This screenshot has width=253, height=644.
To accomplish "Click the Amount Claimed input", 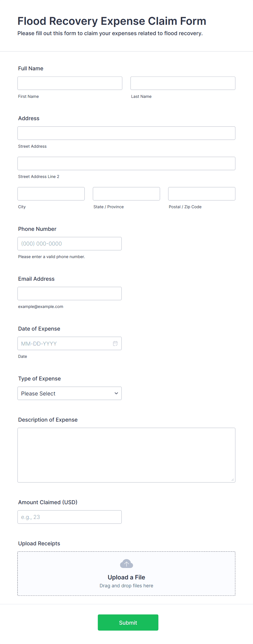I will (70, 517).
